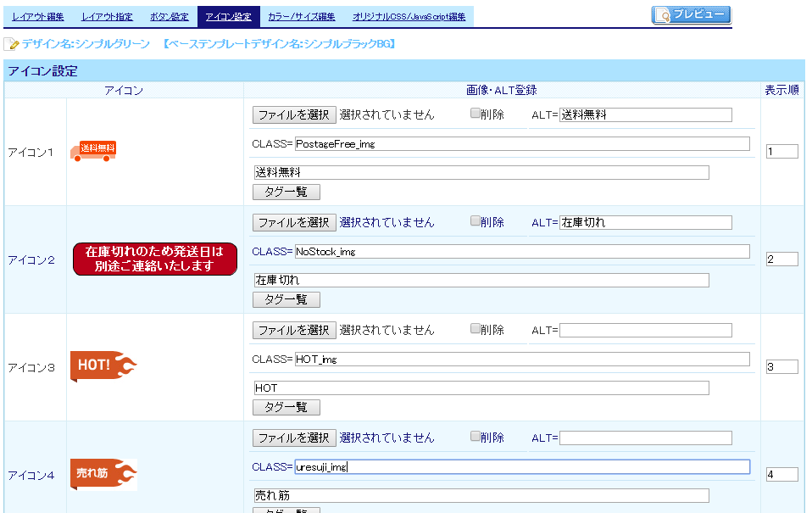This screenshot has width=812, height=513.
Task: Click the 在庫切れ text field below CLASS
Action: point(481,281)
